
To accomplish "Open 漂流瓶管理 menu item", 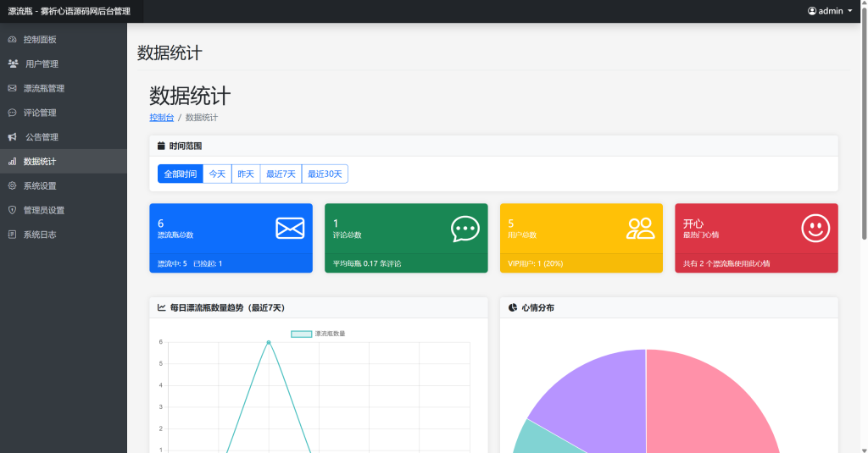I will click(x=64, y=88).
